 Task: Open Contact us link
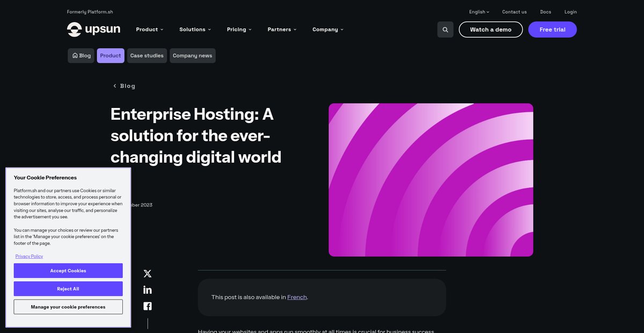point(514,12)
